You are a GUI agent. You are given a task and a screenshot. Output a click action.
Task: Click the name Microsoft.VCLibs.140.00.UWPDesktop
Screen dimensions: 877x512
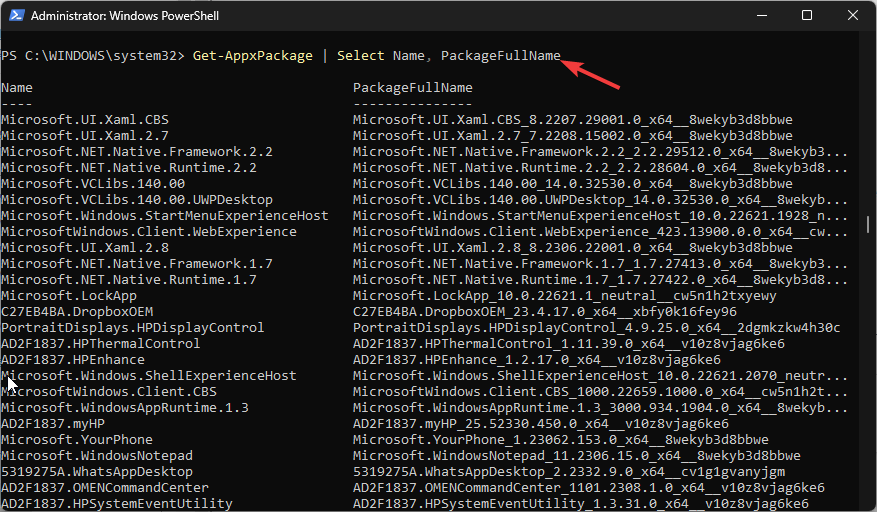point(137,200)
